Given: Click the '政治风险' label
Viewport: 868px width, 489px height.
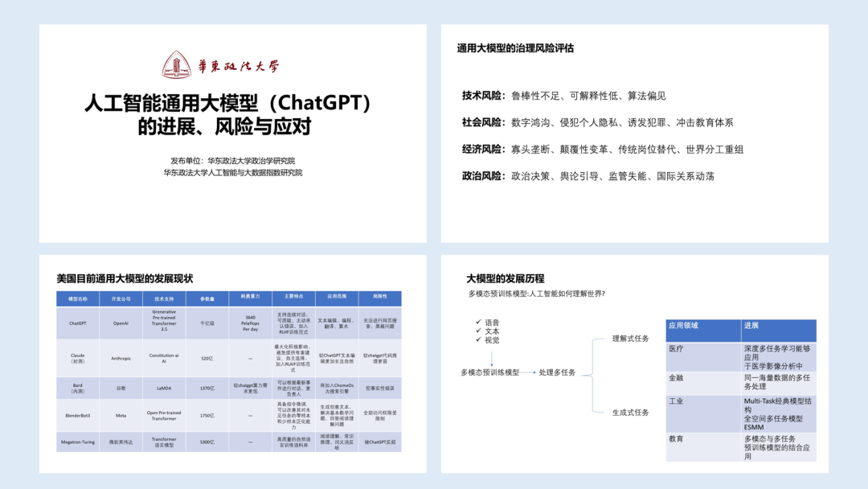Looking at the screenshot, I should (x=481, y=176).
